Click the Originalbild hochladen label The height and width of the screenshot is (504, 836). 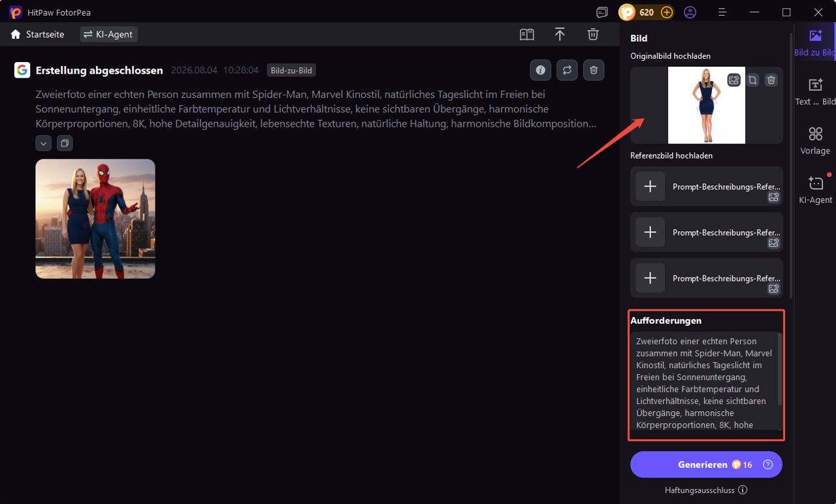(670, 56)
